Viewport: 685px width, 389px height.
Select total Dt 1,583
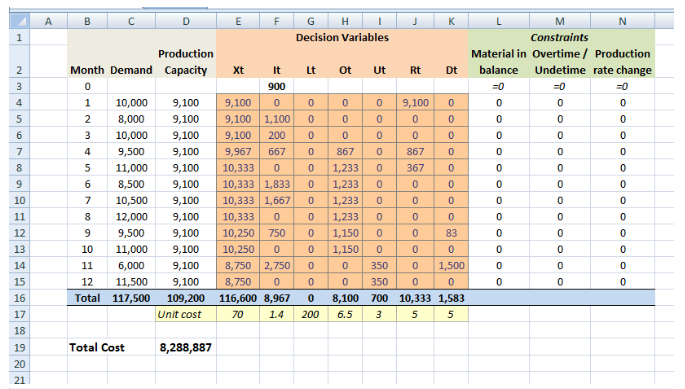click(451, 298)
